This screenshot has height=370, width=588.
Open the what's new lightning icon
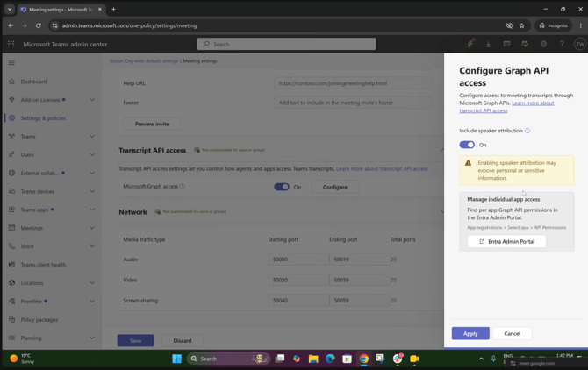[470, 44]
